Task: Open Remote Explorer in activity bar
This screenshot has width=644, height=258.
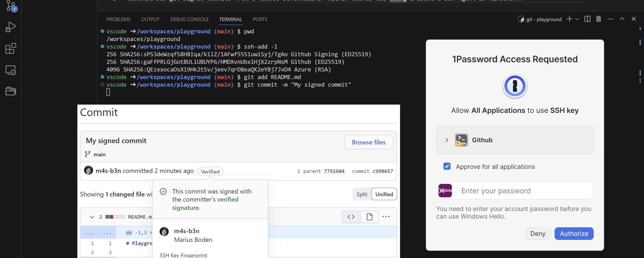Action: (x=11, y=70)
